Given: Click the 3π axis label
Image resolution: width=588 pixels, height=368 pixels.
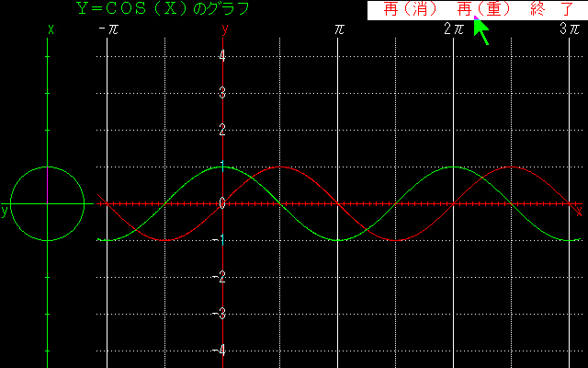Looking at the screenshot, I should pos(570,29).
